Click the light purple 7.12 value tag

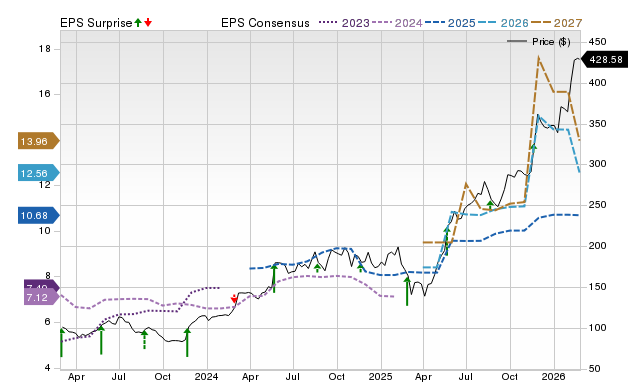(41, 297)
